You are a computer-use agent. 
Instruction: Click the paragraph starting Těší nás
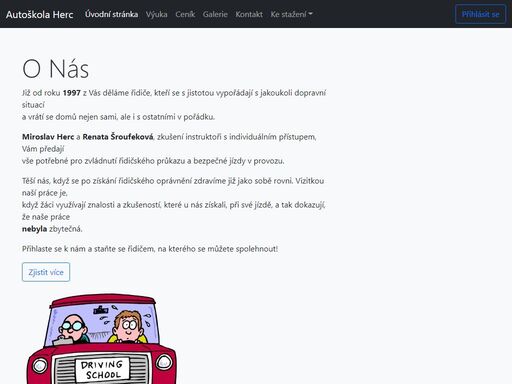coord(174,205)
